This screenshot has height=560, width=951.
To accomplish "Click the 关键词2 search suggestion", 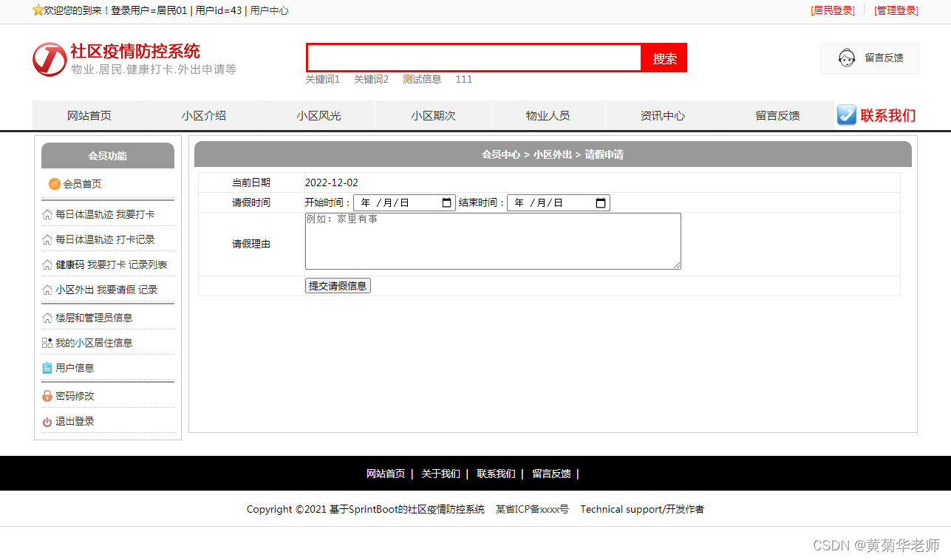I will click(371, 79).
